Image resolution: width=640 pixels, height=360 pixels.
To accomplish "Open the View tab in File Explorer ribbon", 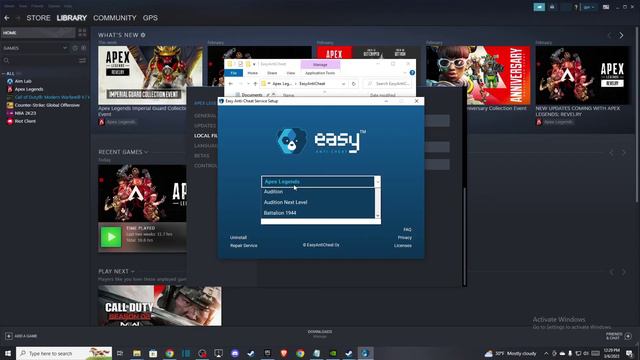I will click(x=291, y=73).
